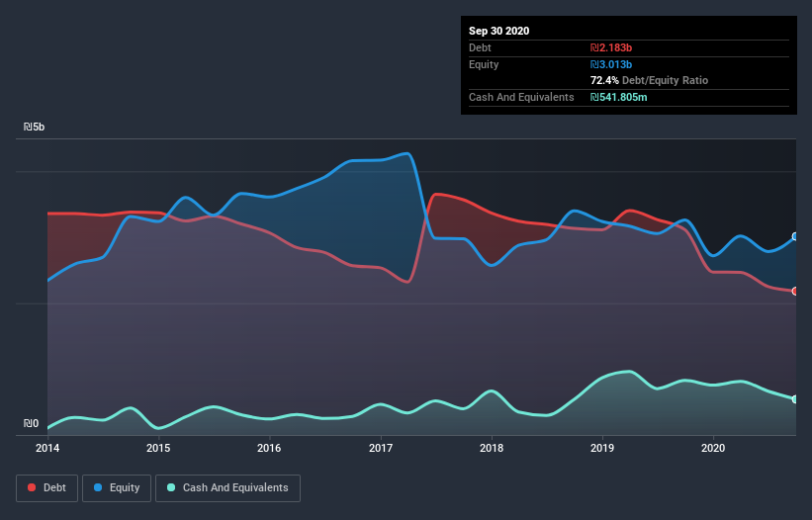Click the blue Equity legend dot
Image resolution: width=812 pixels, height=520 pixels.
tap(98, 487)
